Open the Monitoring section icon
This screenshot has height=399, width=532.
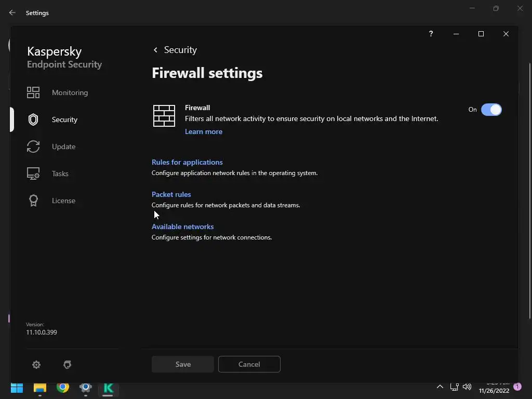[x=33, y=92]
